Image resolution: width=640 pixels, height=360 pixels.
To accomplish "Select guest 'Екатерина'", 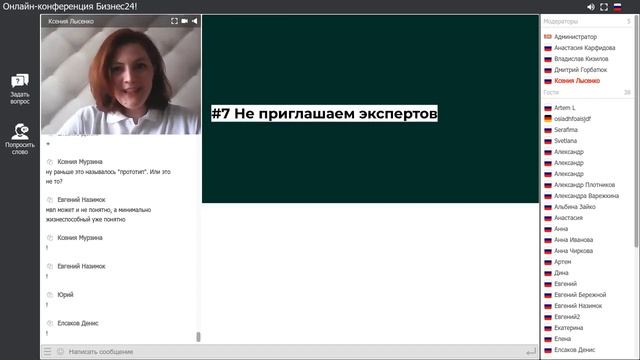I will tap(569, 328).
